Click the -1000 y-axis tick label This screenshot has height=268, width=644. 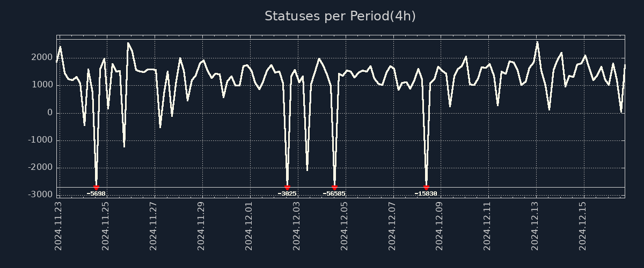pos(42,140)
